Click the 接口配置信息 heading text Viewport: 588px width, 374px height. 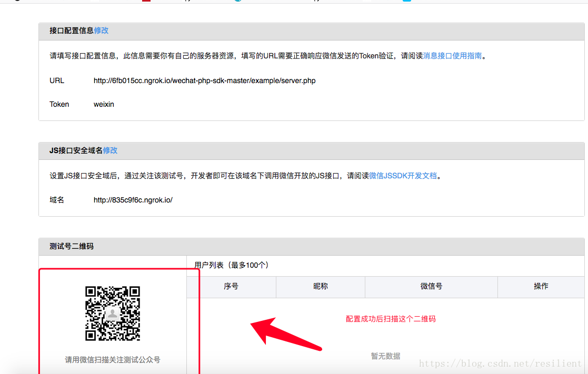tap(72, 31)
